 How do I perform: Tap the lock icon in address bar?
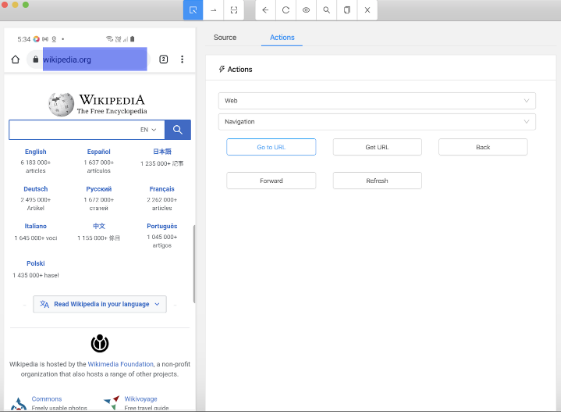click(35, 59)
